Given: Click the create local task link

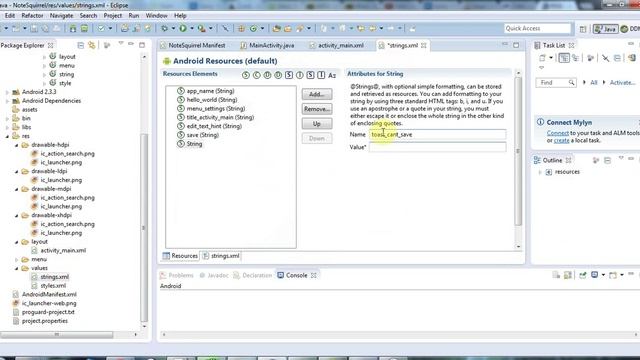Looking at the screenshot, I should 561,140.
